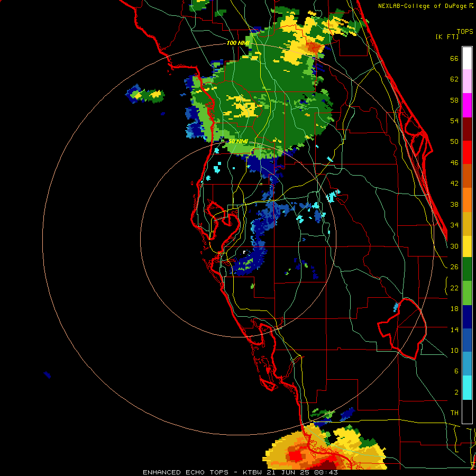This screenshot has height=476, width=476.
Task: Click the light pink legend swatch
Action: [x=467, y=81]
